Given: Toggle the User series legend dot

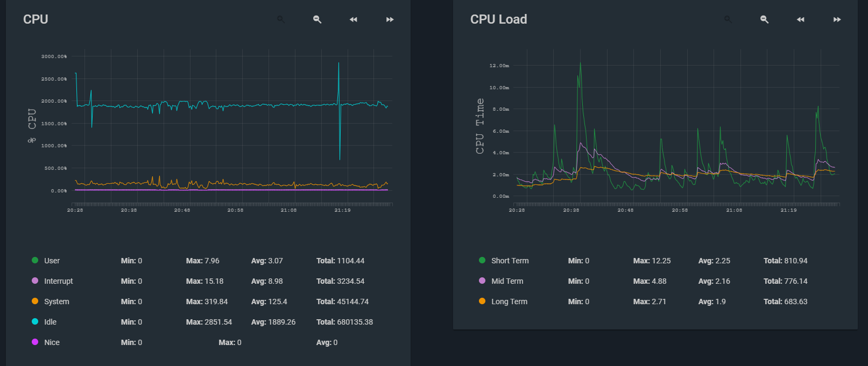Looking at the screenshot, I should point(35,261).
